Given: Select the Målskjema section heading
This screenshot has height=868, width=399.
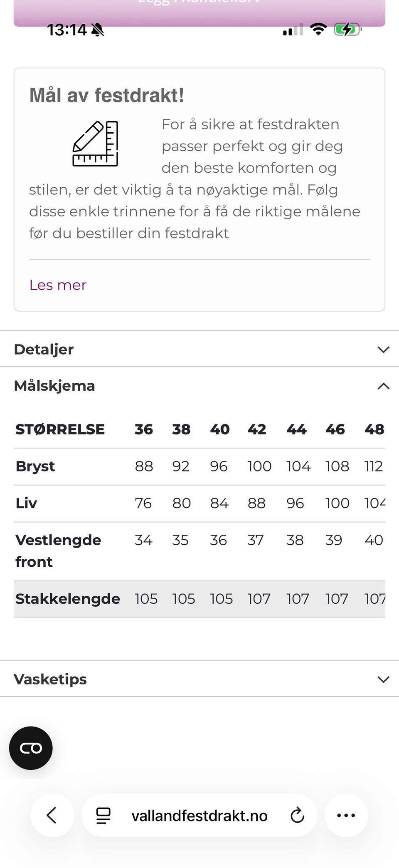Looking at the screenshot, I should (x=54, y=386).
